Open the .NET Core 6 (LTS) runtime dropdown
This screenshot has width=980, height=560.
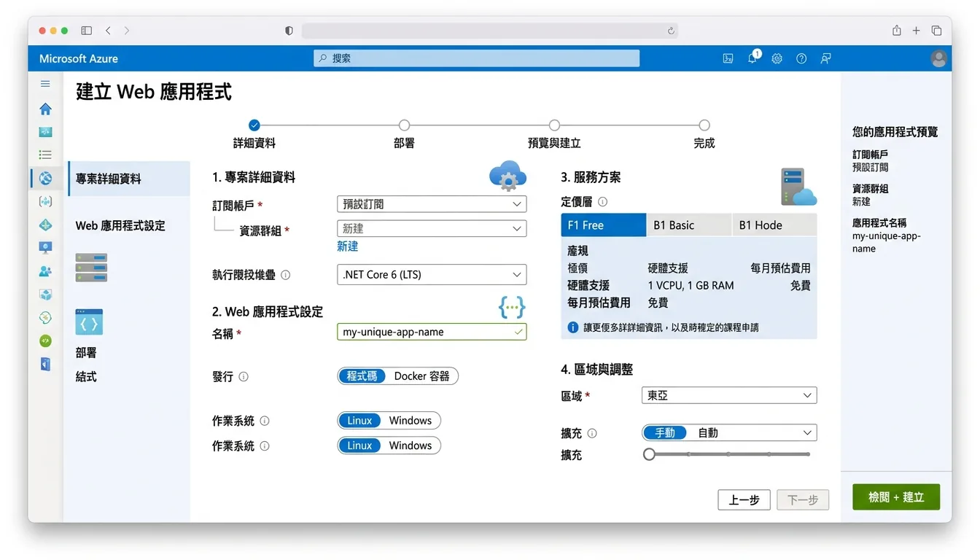(432, 275)
